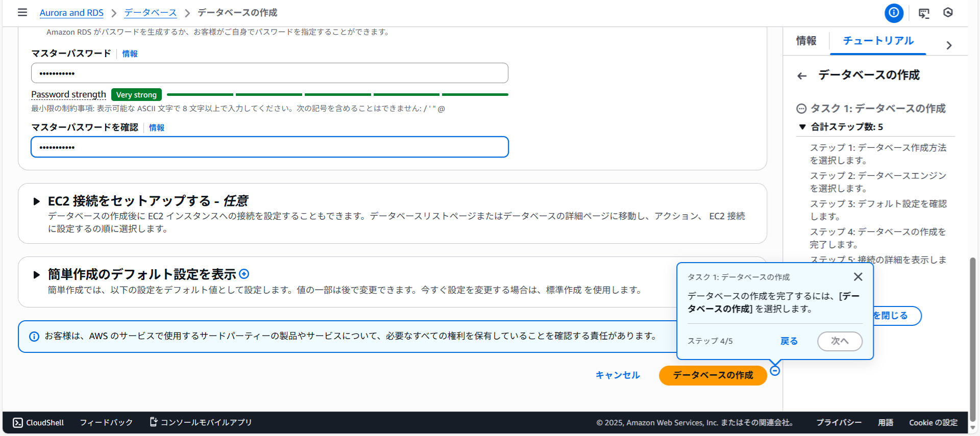Click the マスターパスワード input field

coord(269,73)
